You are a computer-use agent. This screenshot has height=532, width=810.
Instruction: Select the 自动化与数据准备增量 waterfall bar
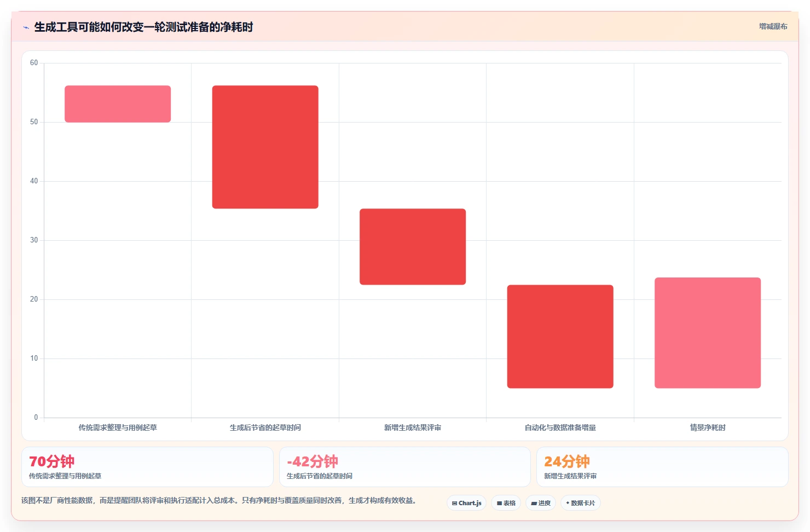pyautogui.click(x=560, y=337)
